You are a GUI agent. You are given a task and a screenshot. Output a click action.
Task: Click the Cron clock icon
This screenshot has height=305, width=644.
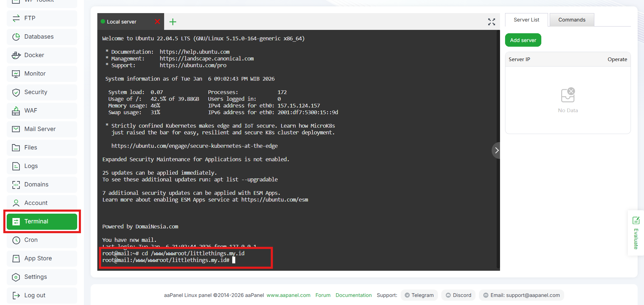click(16, 240)
